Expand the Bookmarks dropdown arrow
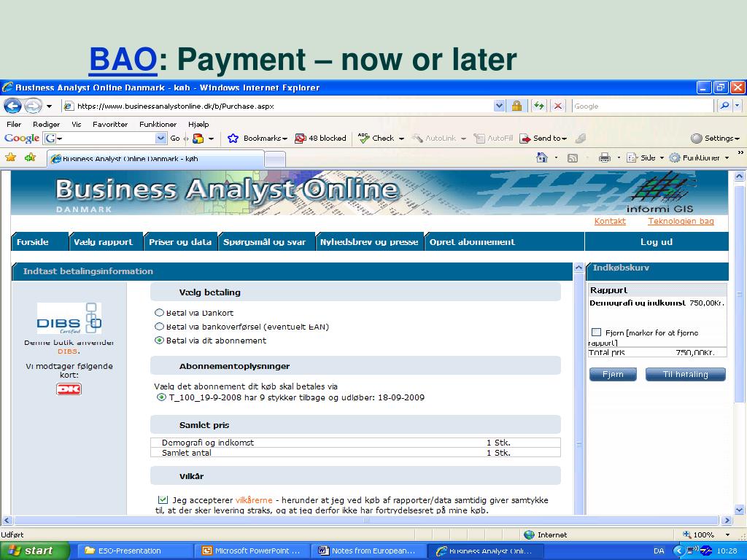This screenshot has height=560, width=747. pos(285,139)
